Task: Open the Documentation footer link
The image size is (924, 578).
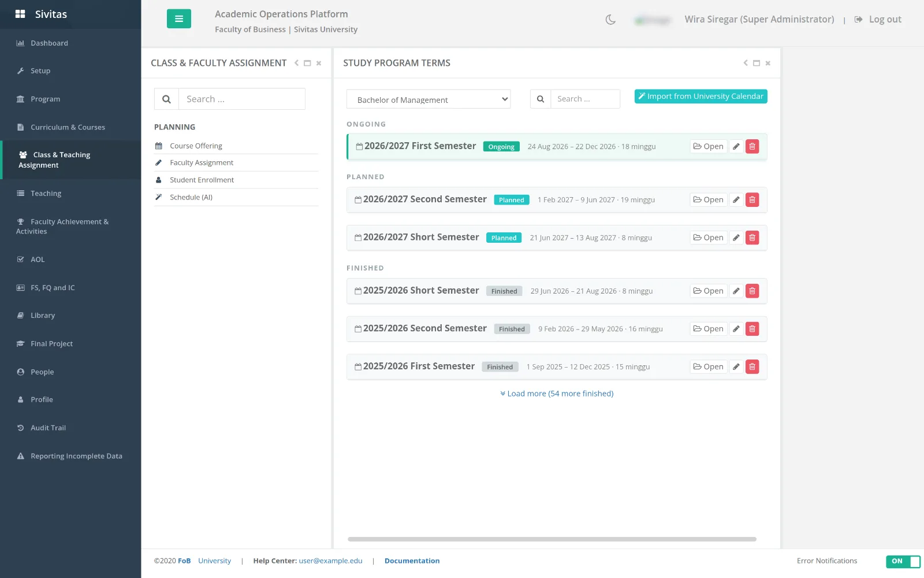Action: coord(412,561)
